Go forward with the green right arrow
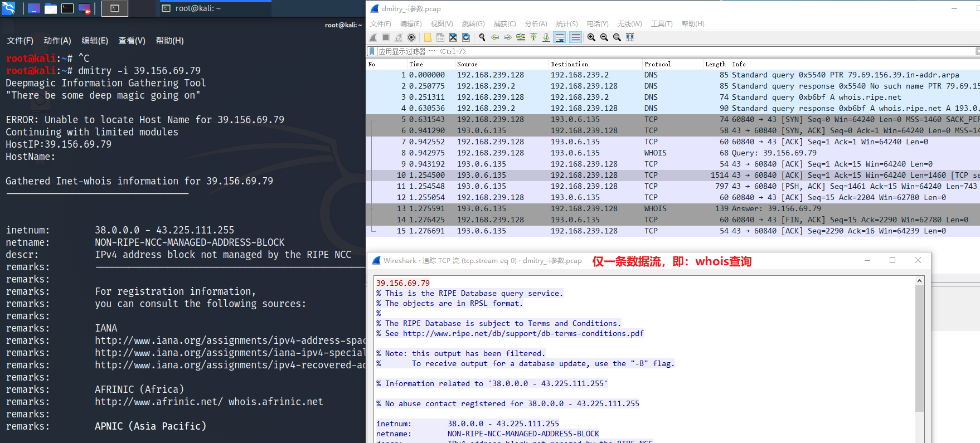Image resolution: width=980 pixels, height=443 pixels. 508,37
